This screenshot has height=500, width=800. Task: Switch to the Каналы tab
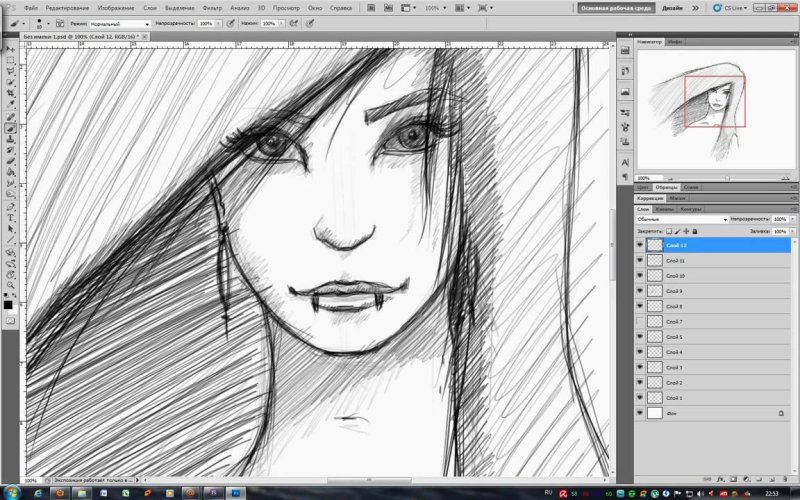click(664, 209)
